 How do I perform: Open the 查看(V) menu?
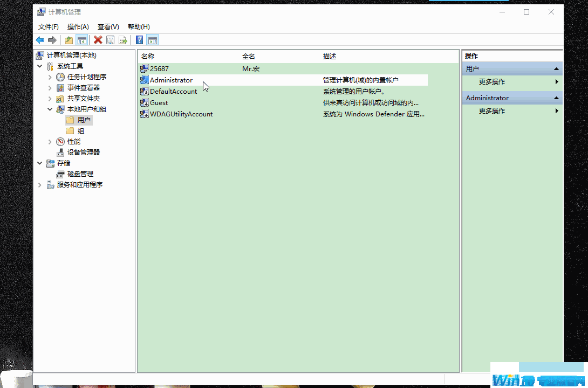(x=108, y=26)
